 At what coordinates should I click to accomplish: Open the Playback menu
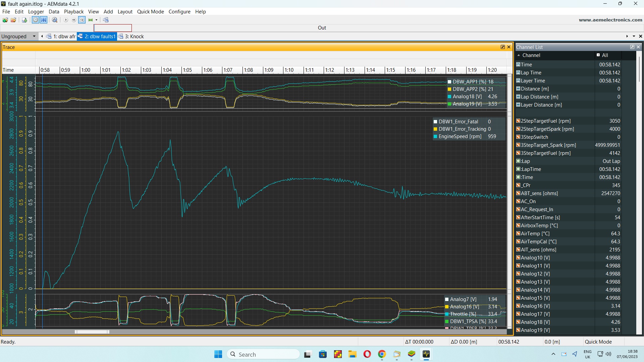point(73,11)
